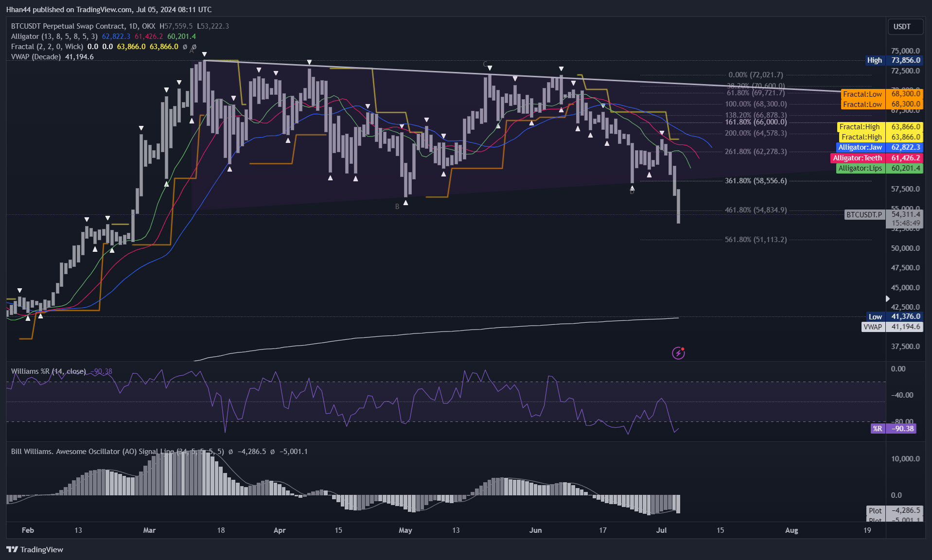Click the purple lightning event icon

pos(678,353)
